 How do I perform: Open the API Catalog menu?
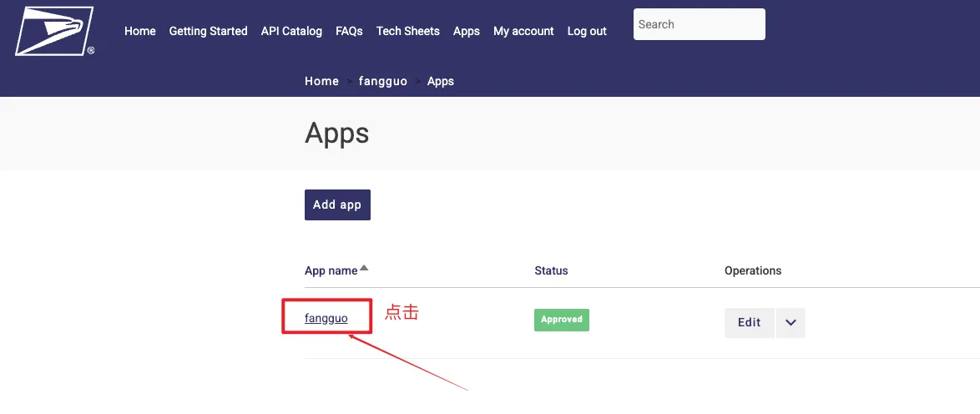coord(291,31)
